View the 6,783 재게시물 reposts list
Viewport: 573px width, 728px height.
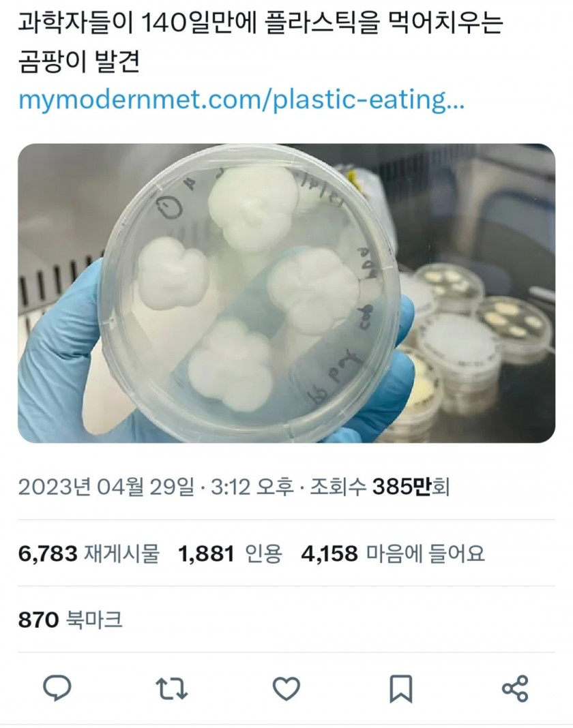[x=89, y=553]
